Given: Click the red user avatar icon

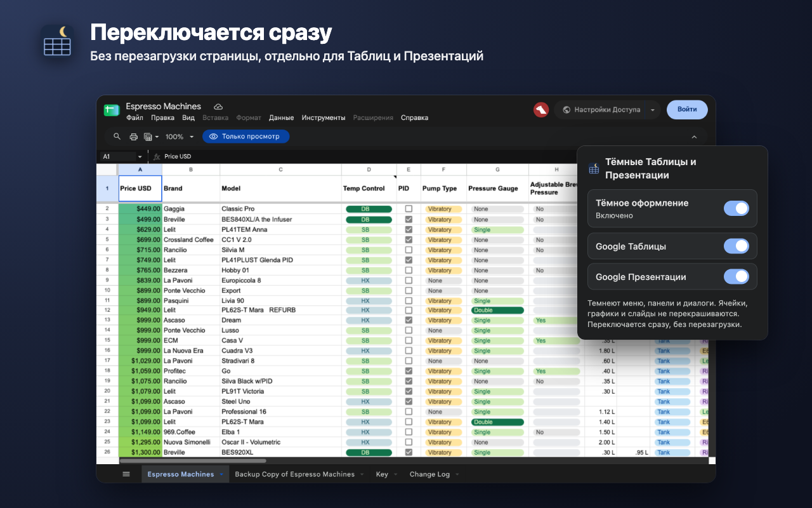Looking at the screenshot, I should click(541, 110).
